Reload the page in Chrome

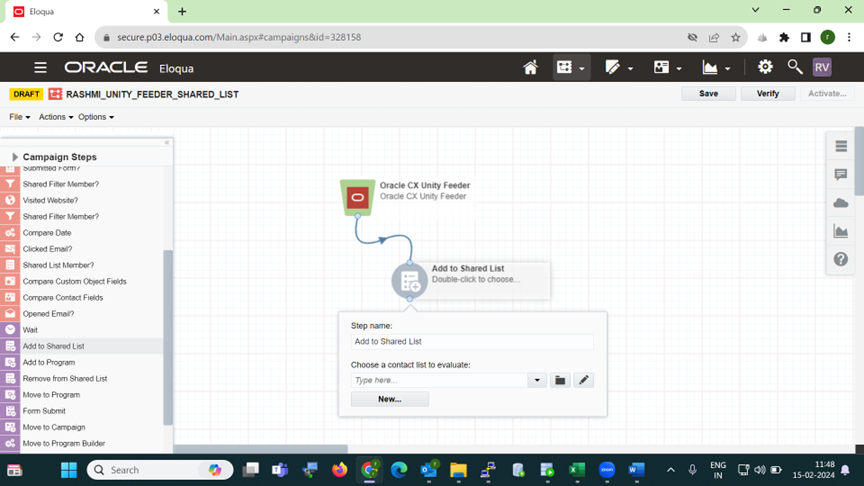(58, 37)
